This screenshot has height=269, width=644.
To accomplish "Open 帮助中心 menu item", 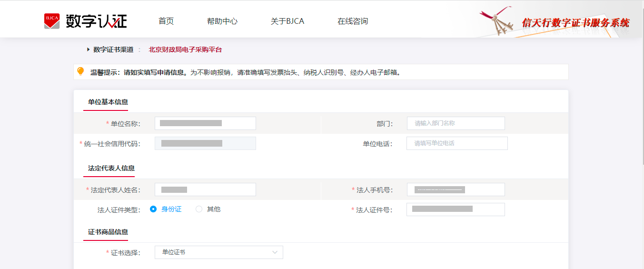I will click(222, 21).
